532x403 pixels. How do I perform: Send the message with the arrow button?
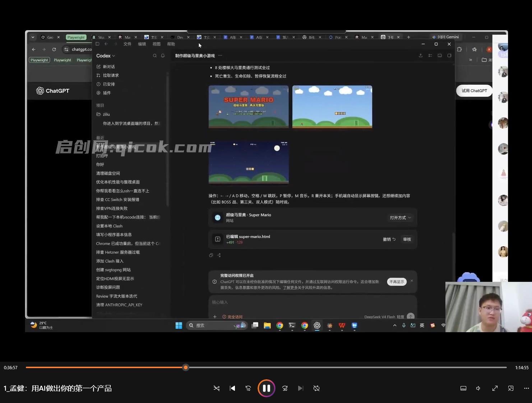(x=411, y=316)
